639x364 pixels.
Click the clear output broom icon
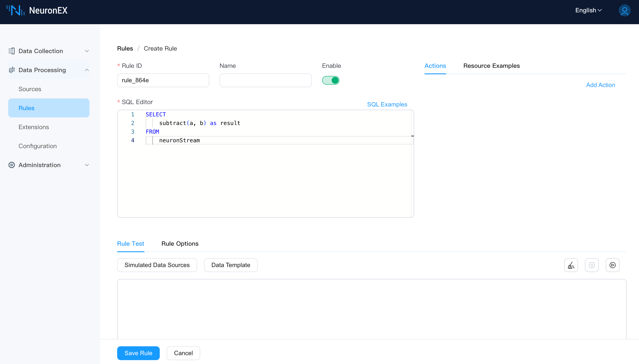click(571, 265)
